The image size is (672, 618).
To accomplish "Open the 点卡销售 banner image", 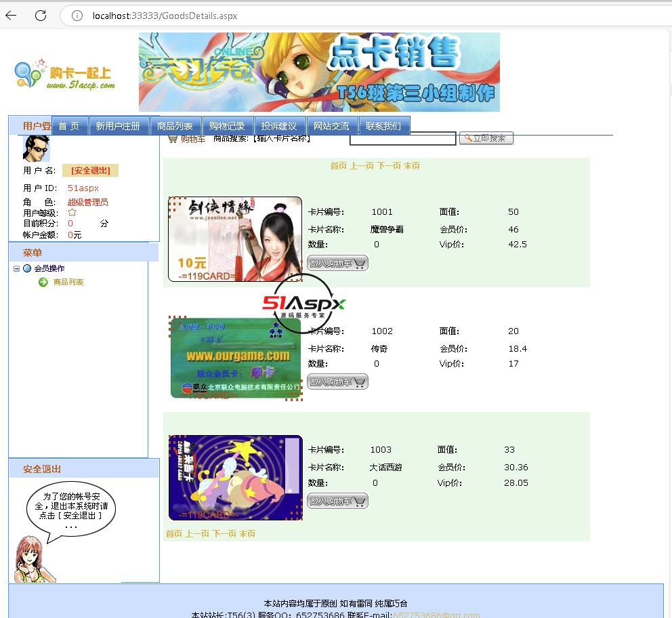I will point(319,72).
